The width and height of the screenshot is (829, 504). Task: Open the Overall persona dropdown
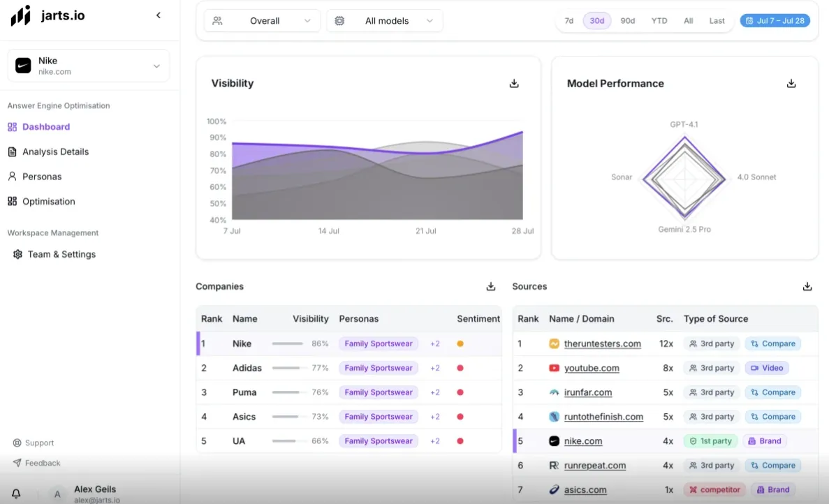(x=263, y=21)
